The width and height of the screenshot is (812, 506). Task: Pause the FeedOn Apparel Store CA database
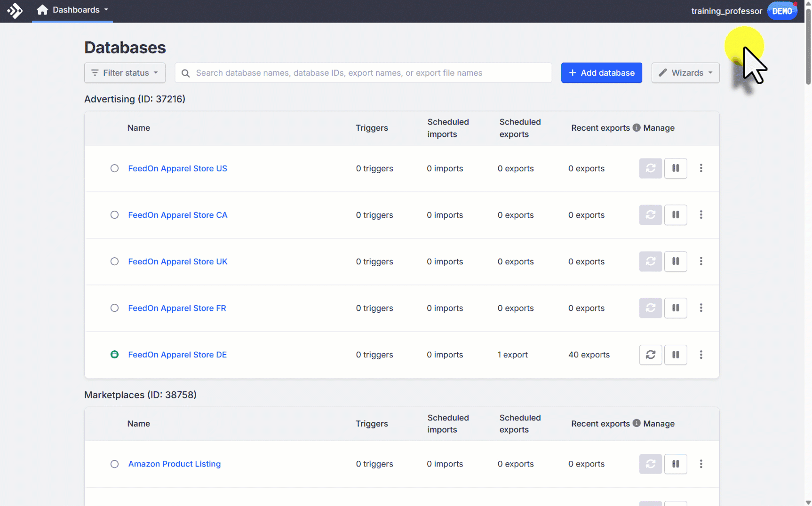click(676, 215)
